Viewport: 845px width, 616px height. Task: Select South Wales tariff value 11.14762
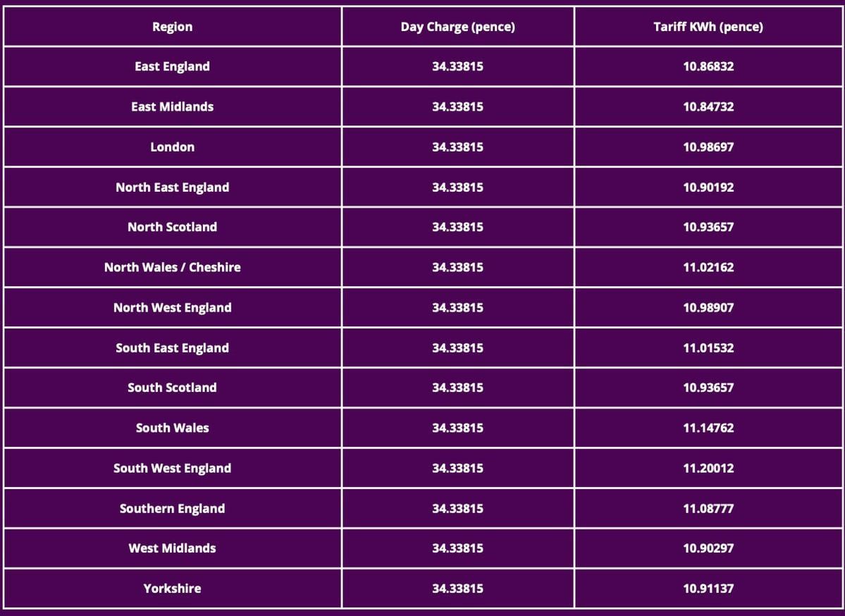click(708, 428)
